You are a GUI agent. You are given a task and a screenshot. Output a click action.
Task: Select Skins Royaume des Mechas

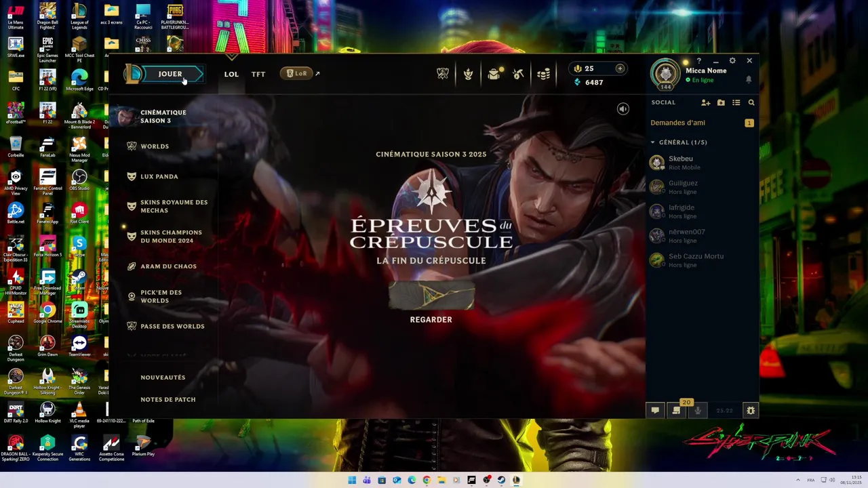coord(174,206)
